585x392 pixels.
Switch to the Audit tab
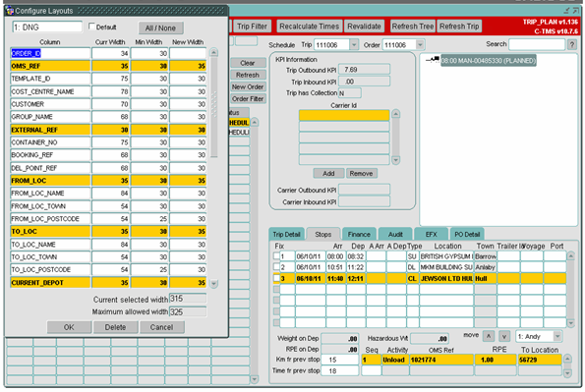pos(395,234)
